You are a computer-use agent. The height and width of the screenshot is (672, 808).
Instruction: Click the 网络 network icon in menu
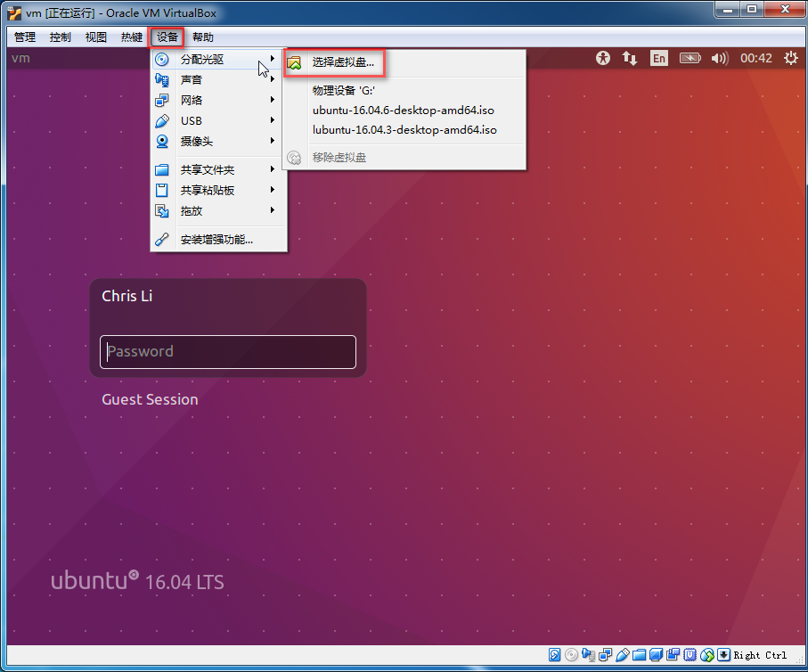point(162,100)
